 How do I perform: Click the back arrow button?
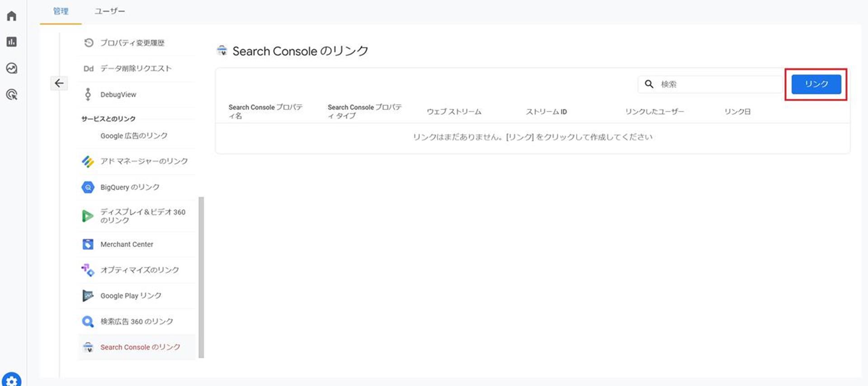(x=59, y=83)
